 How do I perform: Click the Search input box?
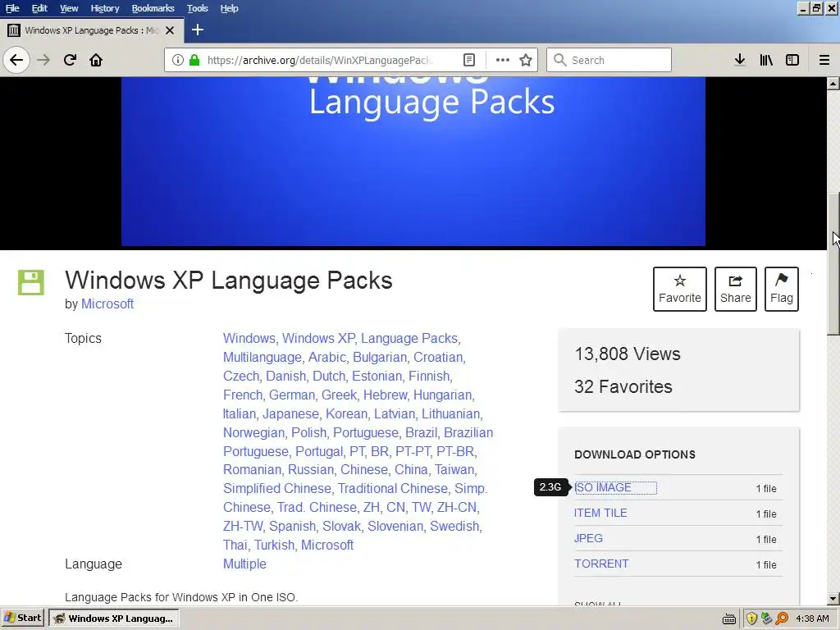click(609, 60)
